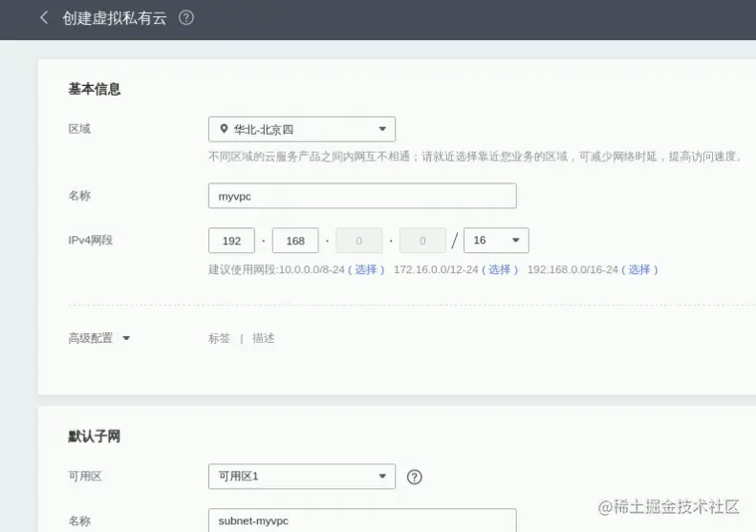Click the 区域 field label

(79, 129)
